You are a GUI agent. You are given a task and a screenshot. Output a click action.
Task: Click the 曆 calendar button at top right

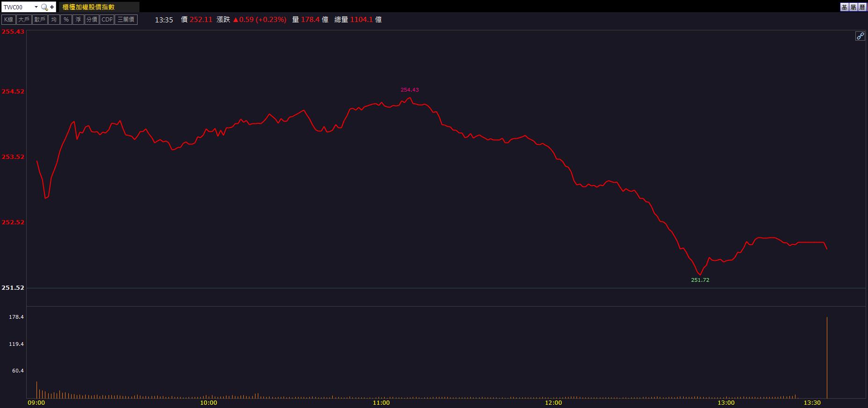(862, 7)
